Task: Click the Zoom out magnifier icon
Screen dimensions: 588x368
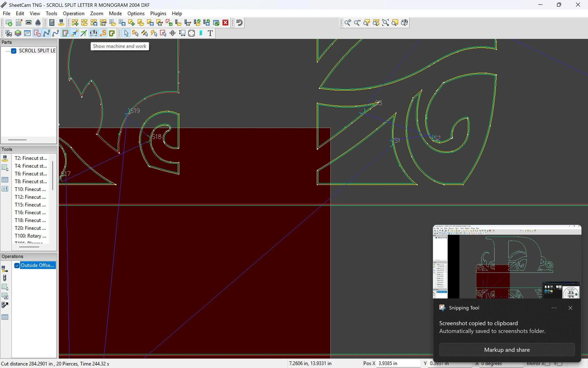Action: click(357, 23)
